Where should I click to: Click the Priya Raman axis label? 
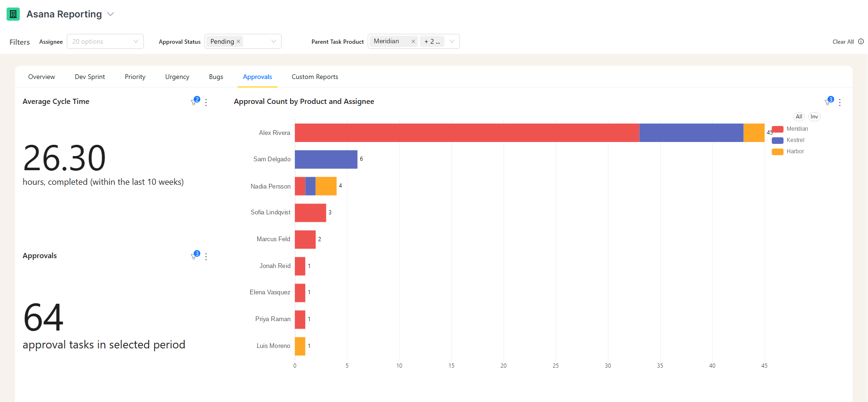pyautogui.click(x=273, y=319)
